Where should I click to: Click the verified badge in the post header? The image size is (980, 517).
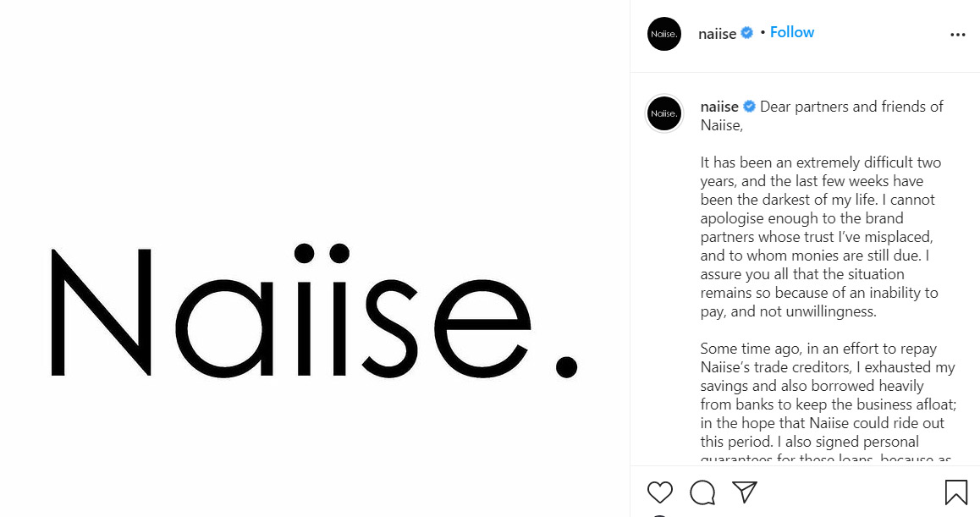[747, 33]
